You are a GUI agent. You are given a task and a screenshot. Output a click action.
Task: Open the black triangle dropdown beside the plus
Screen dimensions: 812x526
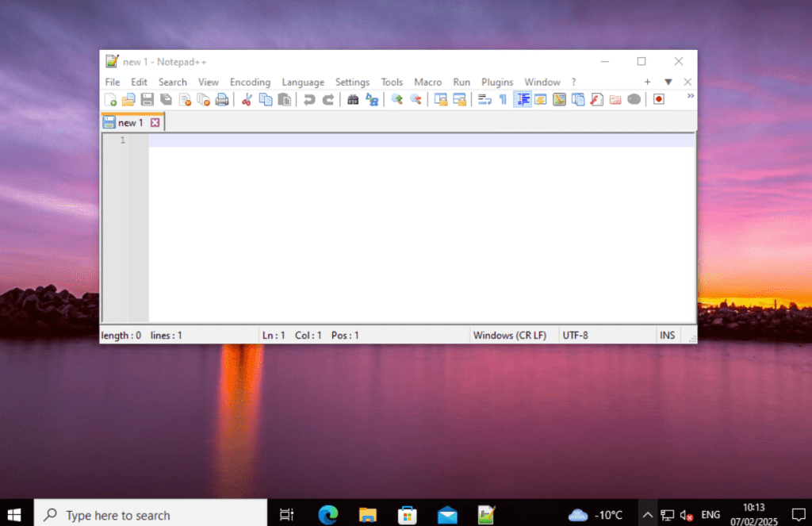[668, 82]
